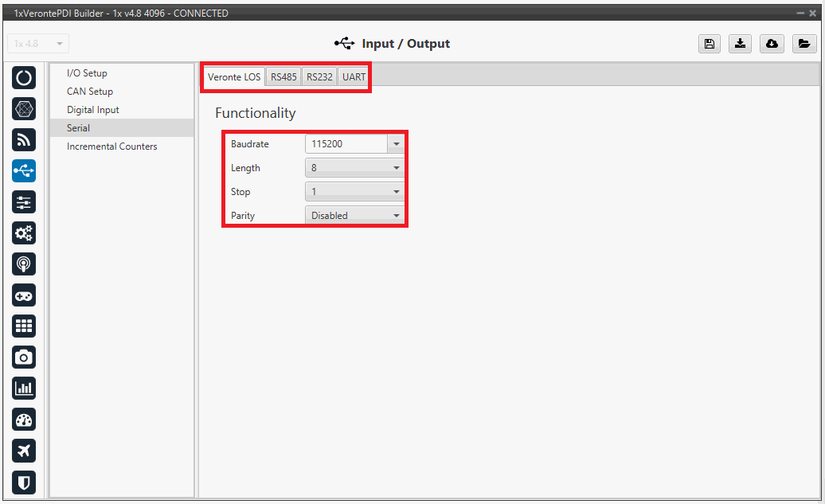Image resolution: width=825 pixels, height=504 pixels.
Task: Open the Length dropdown
Action: 396,168
